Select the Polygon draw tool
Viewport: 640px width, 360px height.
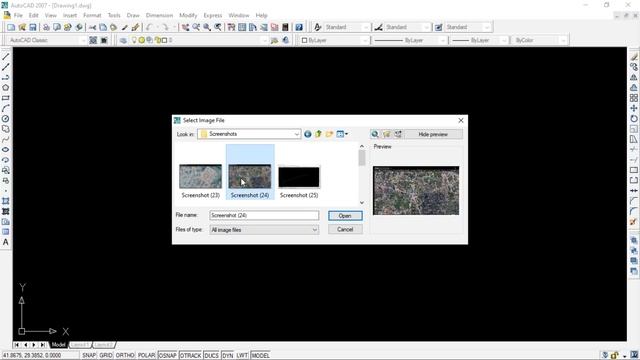[x=6, y=88]
